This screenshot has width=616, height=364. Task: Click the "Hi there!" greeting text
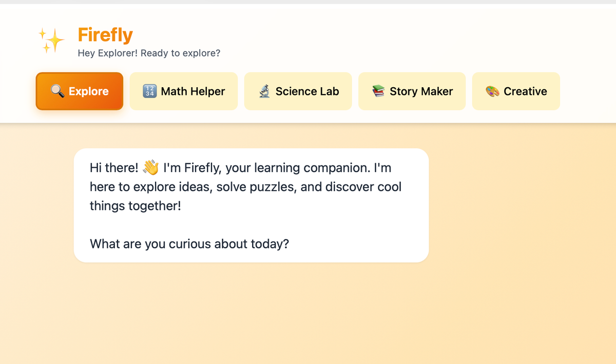pyautogui.click(x=114, y=168)
